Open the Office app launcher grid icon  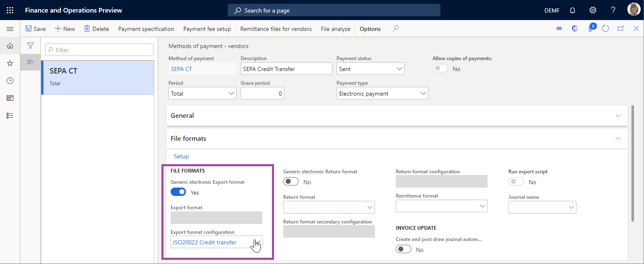click(10, 10)
